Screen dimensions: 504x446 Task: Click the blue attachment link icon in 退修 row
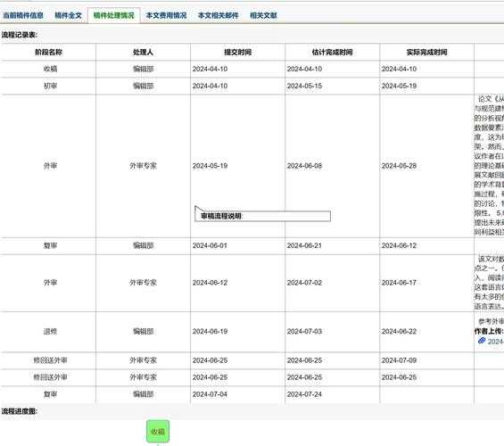[x=482, y=341]
